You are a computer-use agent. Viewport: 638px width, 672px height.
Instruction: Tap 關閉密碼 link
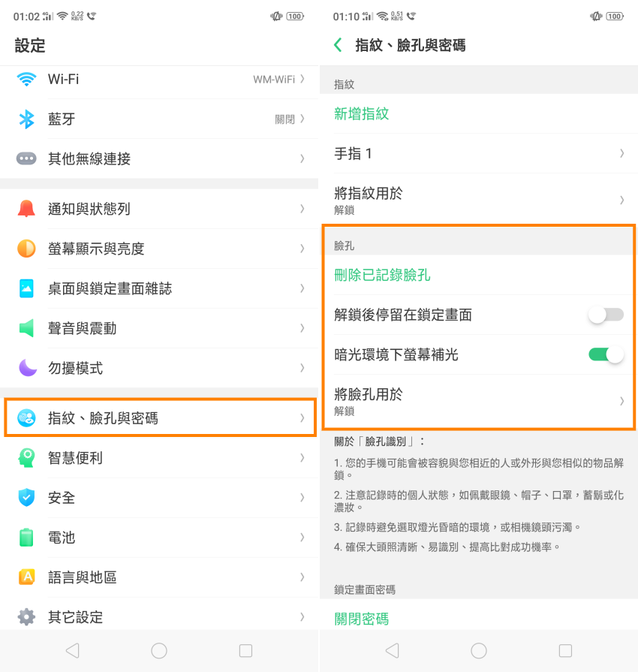tap(362, 619)
